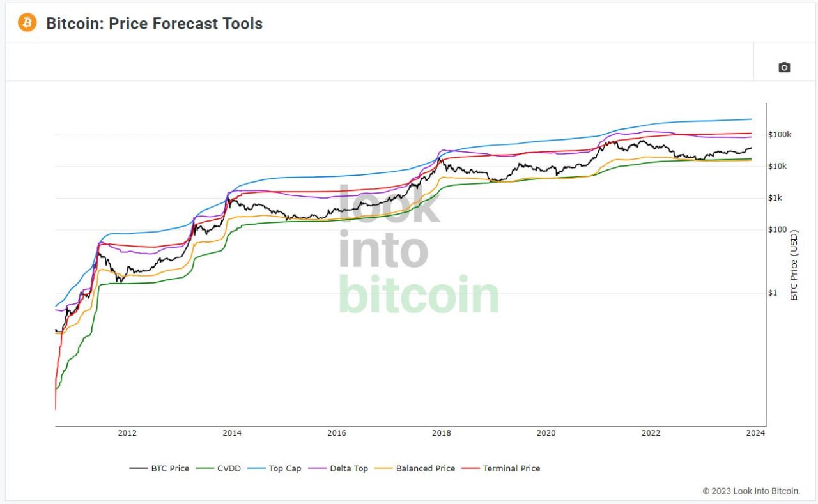Toggle BTC Price legend entry

160,468
